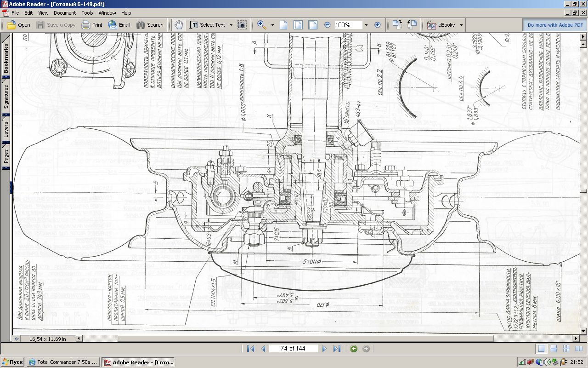588x368 pixels.
Task: Switch to Continuous Facing layout
Action: tap(566, 349)
